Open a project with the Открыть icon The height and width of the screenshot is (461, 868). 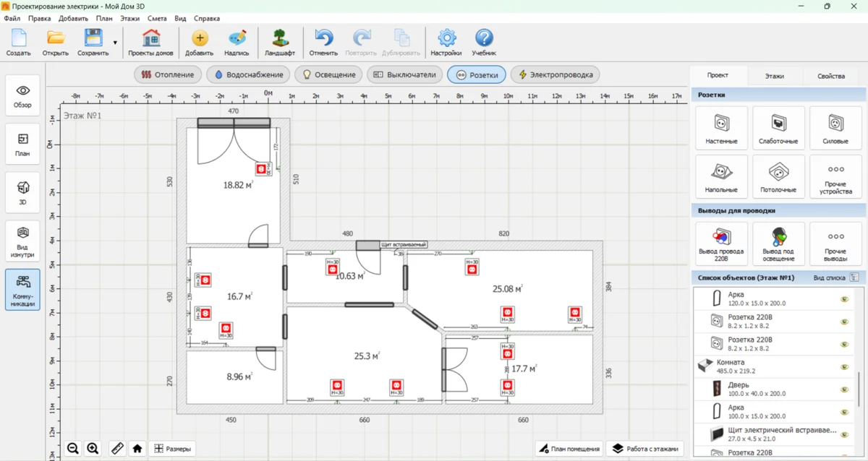coord(55,43)
